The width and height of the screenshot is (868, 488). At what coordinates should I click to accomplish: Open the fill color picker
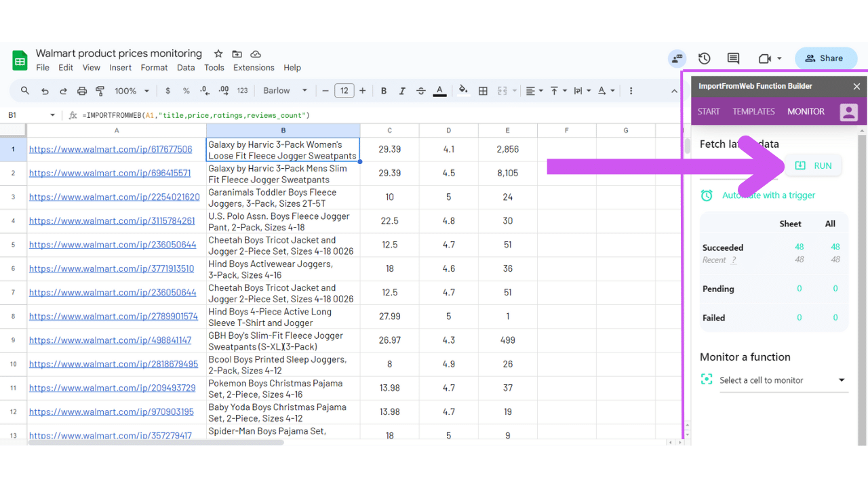(463, 91)
